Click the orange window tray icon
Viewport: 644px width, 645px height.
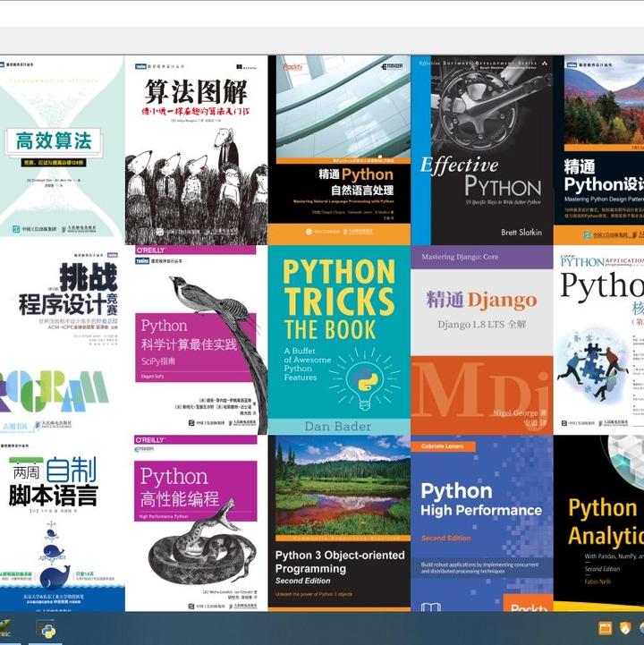605,628
